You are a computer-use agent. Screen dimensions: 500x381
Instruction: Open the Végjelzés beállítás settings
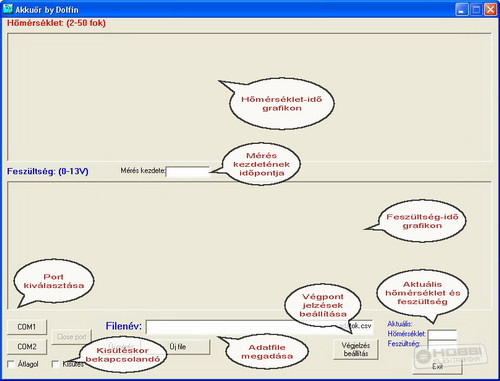(356, 349)
